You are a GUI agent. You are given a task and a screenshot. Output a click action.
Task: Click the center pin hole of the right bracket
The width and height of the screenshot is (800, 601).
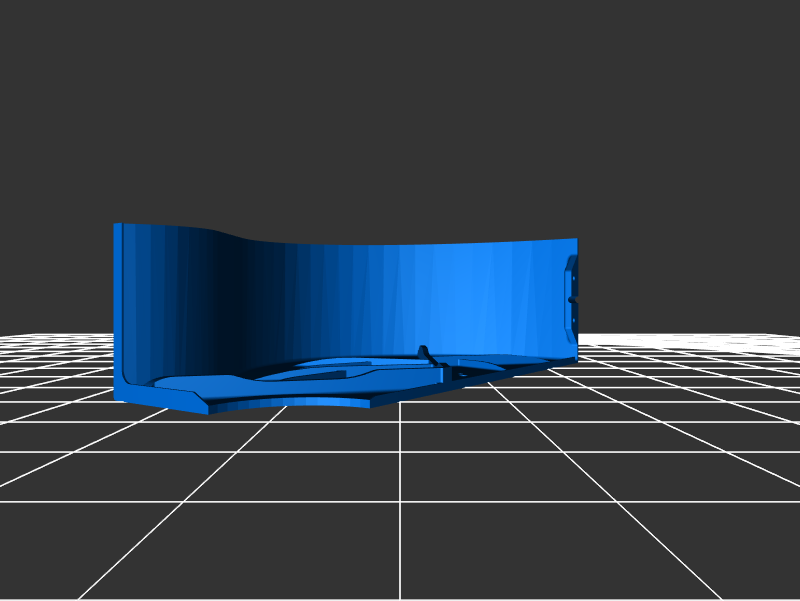click(571, 298)
